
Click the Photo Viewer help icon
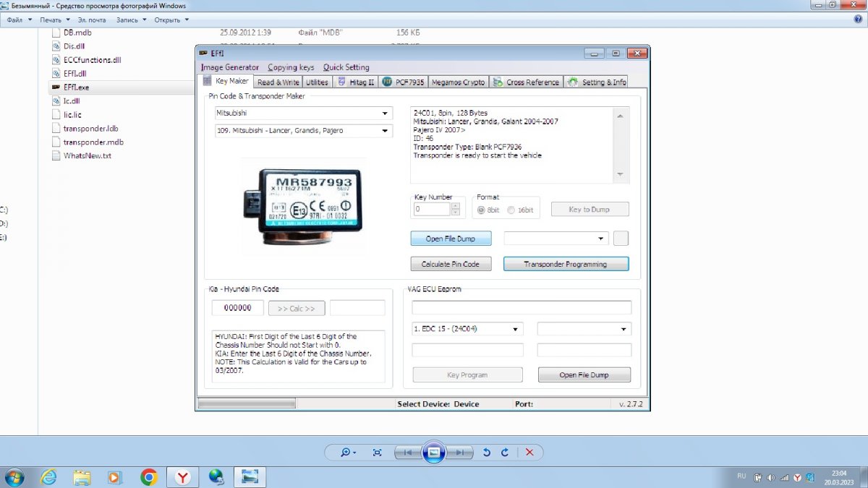tap(858, 20)
